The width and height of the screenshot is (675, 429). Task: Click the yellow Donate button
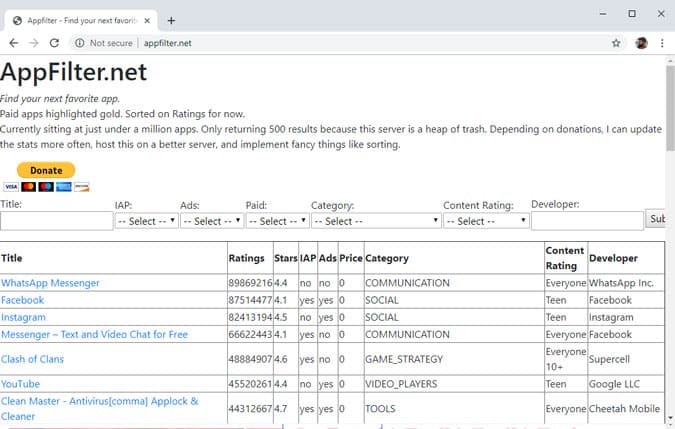pyautogui.click(x=46, y=170)
